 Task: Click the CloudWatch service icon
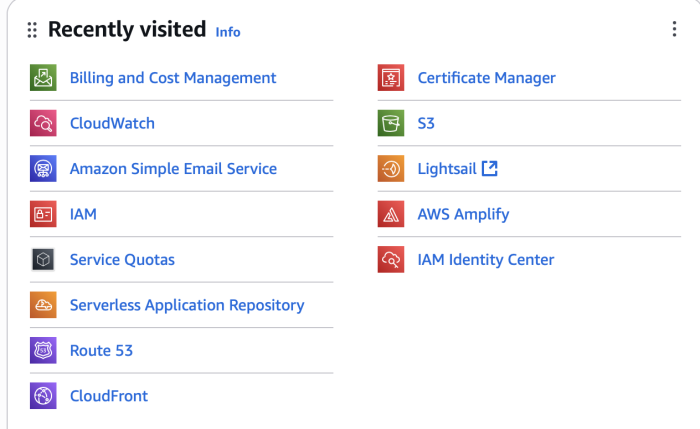pos(43,123)
